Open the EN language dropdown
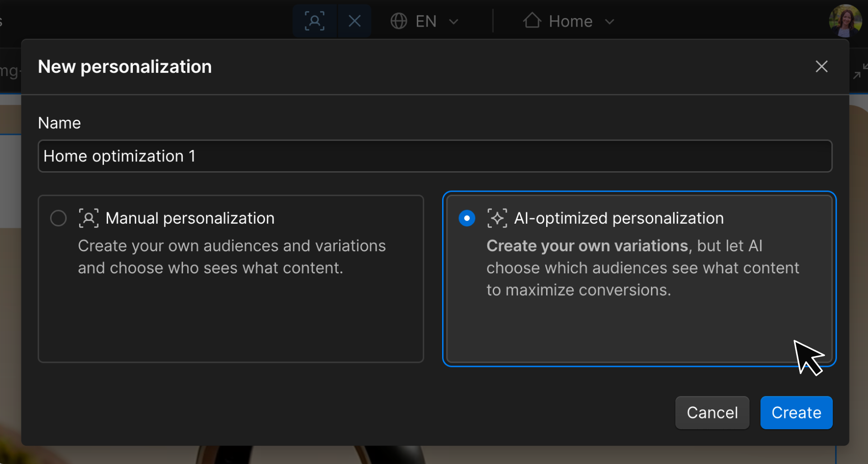The width and height of the screenshot is (868, 464). 425,21
